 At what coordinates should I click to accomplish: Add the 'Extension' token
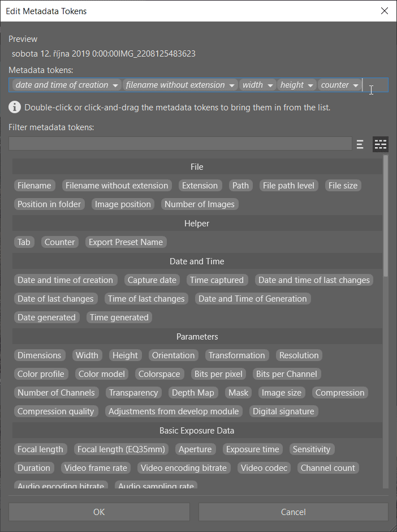click(x=200, y=185)
